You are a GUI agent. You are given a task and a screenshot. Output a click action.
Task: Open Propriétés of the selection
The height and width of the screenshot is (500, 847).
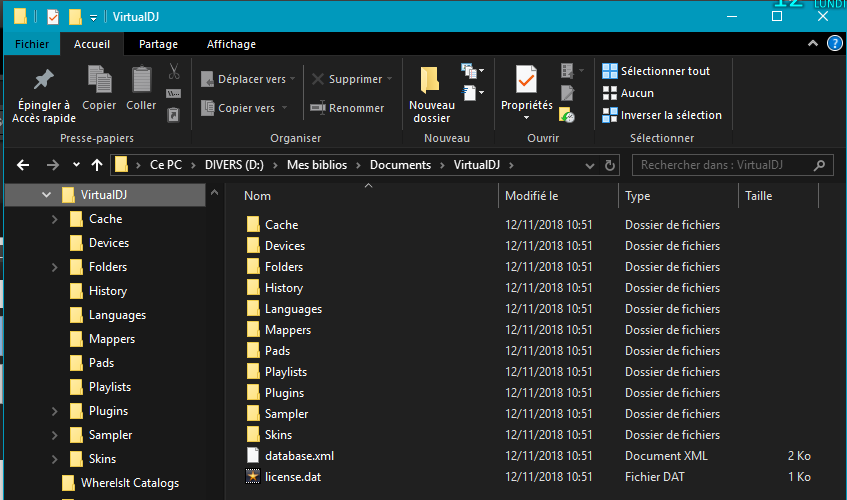click(x=527, y=91)
